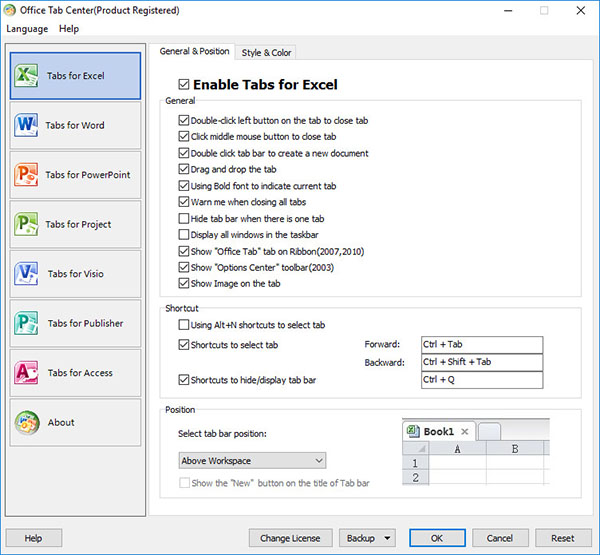Screen dimensions: 600x555
Task: Open the Help menu
Action: pyautogui.click(x=69, y=29)
